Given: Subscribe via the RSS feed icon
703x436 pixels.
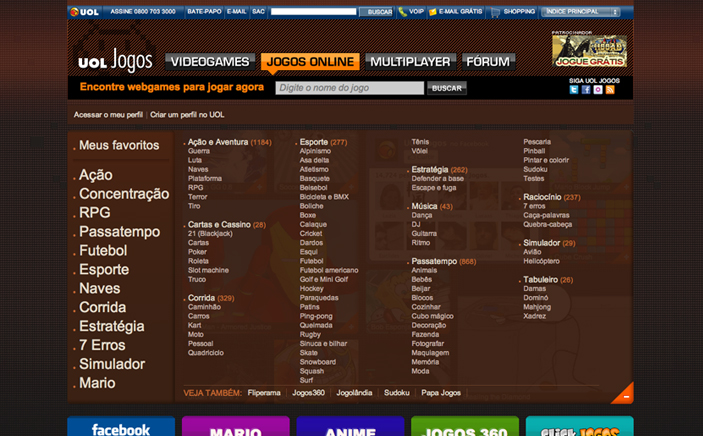Looking at the screenshot, I should pos(610,90).
